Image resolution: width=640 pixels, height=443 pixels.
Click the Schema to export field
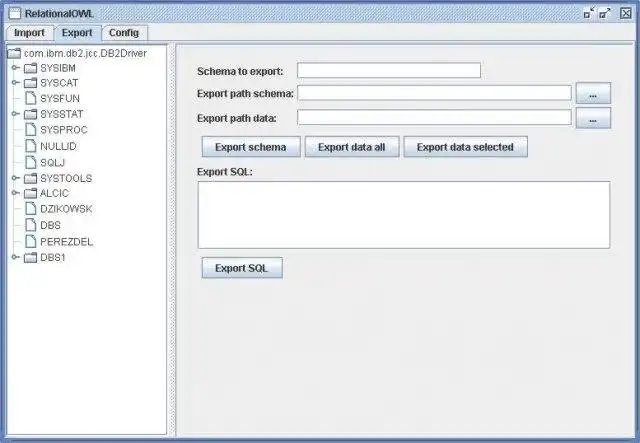coord(389,70)
